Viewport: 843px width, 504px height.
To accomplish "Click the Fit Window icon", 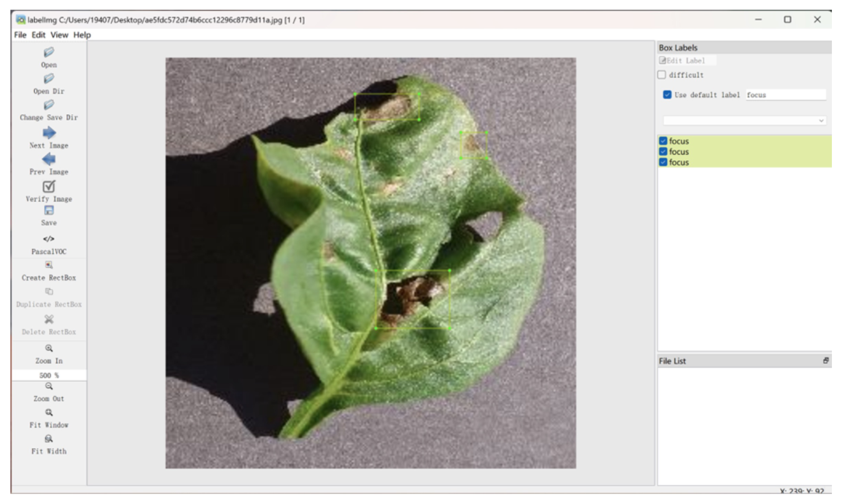I will pyautogui.click(x=49, y=413).
